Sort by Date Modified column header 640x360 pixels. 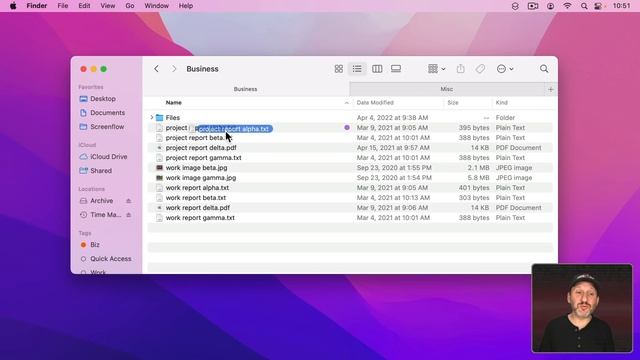pos(375,102)
